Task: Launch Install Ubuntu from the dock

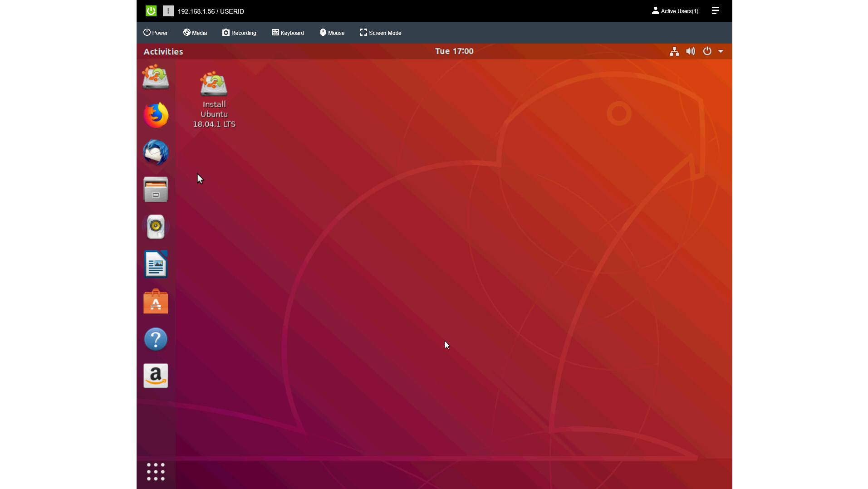Action: [156, 77]
